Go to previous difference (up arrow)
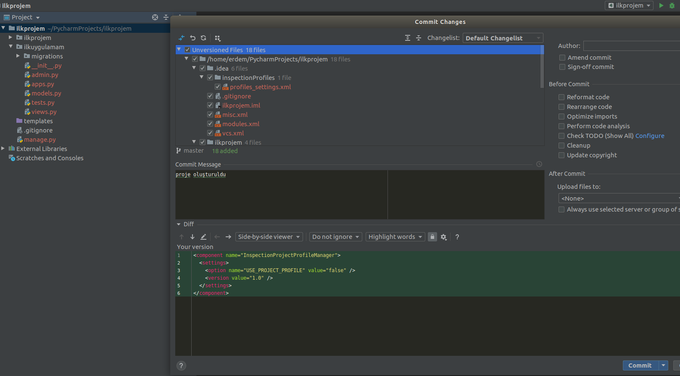This screenshot has height=376, width=680. (x=181, y=237)
